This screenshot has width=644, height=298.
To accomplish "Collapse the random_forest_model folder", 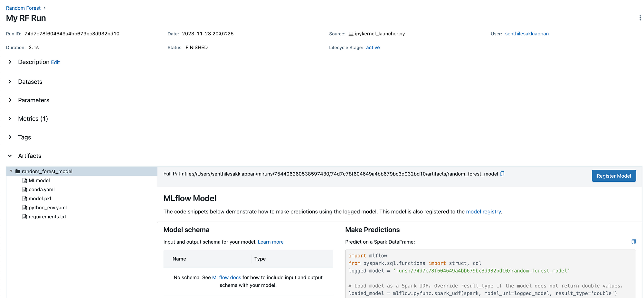I will [x=11, y=171].
